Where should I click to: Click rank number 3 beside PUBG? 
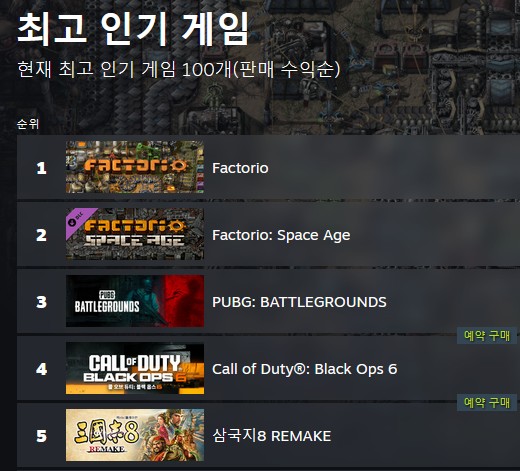[x=41, y=302]
